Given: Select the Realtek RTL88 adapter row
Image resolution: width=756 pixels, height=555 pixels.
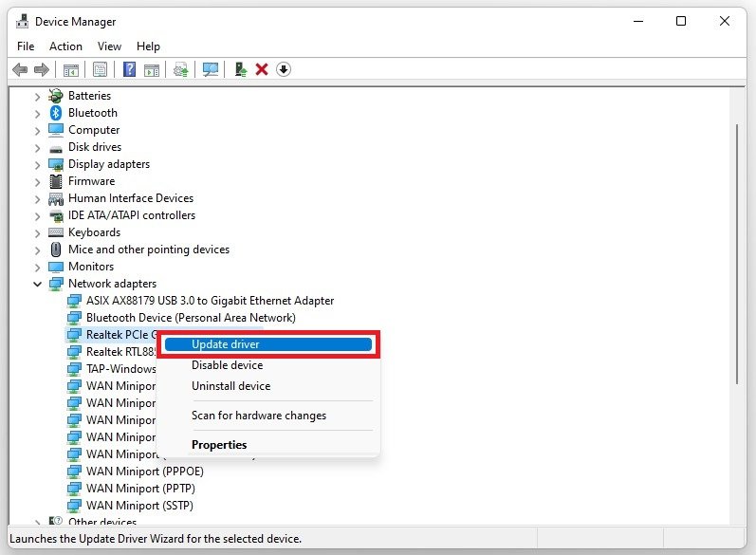Looking at the screenshot, I should pos(111,352).
